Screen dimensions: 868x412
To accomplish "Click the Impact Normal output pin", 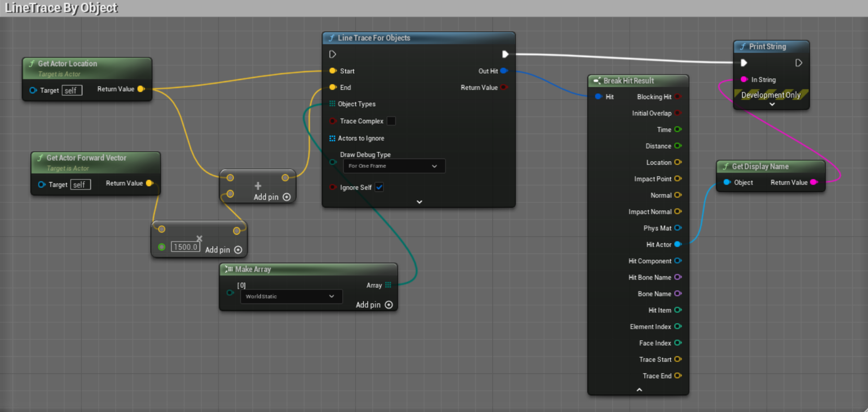I will 678,211.
